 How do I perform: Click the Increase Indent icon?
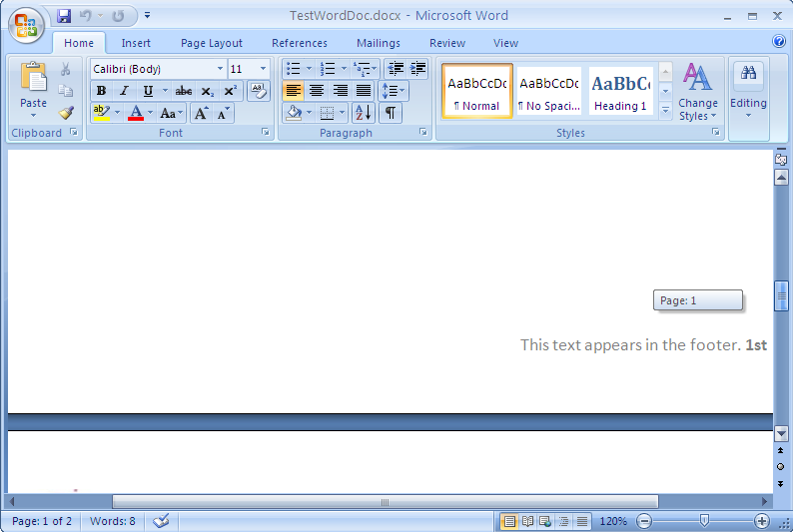(417, 69)
